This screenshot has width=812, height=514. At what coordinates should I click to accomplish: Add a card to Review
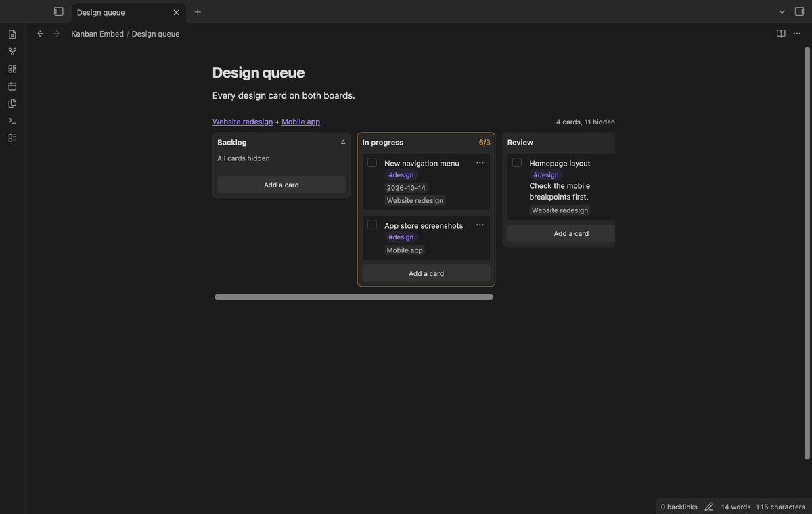click(x=562, y=233)
